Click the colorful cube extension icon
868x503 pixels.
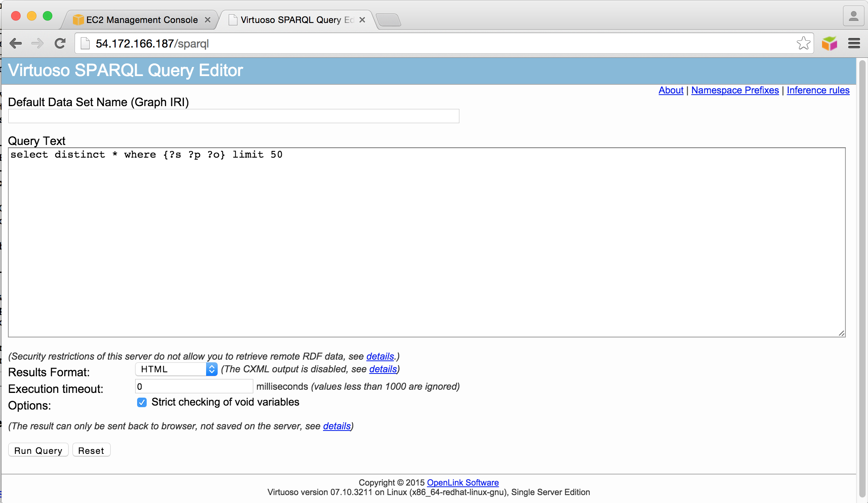(829, 43)
